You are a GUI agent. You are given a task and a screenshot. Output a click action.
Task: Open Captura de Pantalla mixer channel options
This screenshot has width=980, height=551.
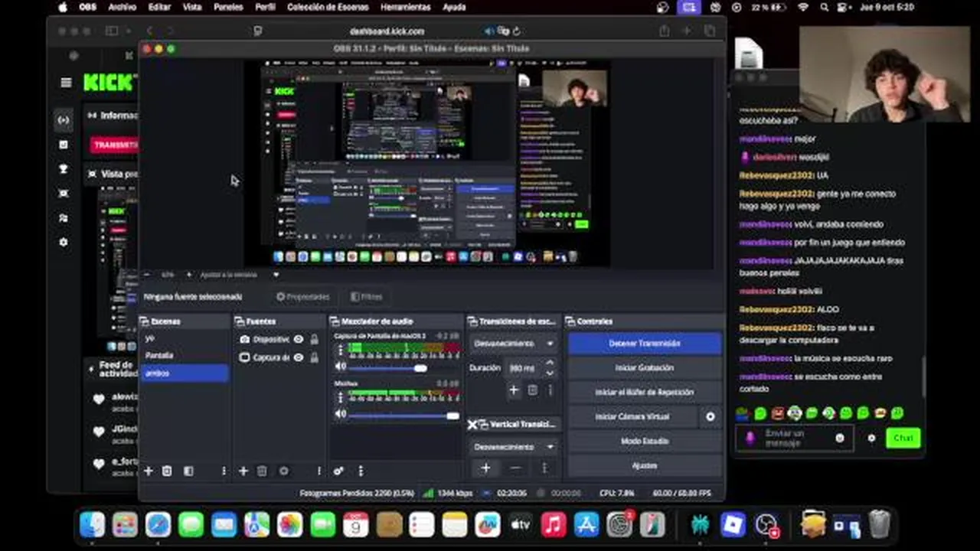click(x=341, y=351)
